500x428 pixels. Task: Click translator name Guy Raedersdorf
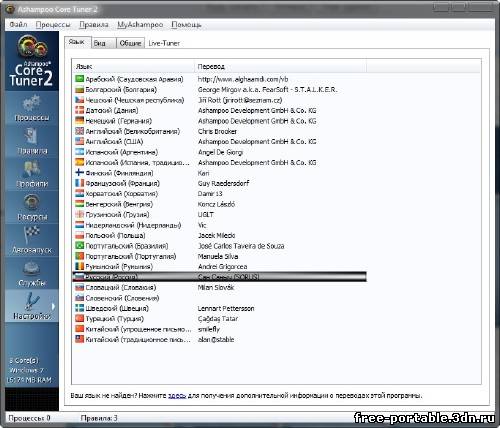(x=223, y=183)
